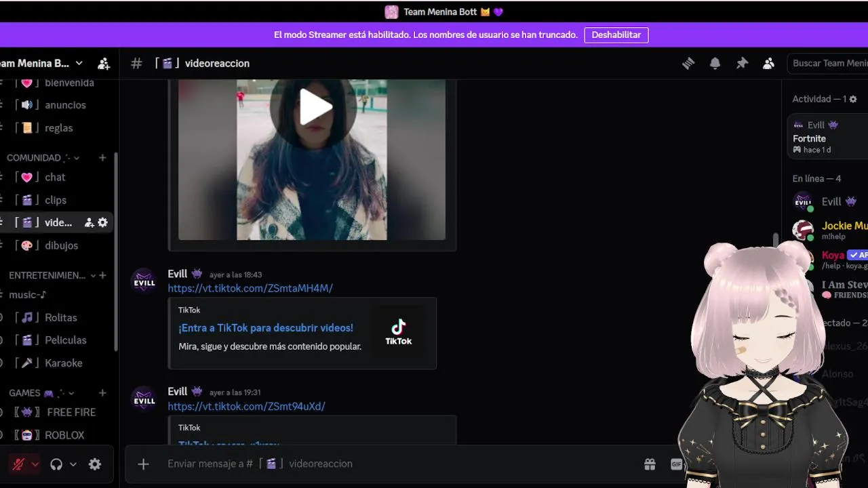
Task: Switch to the clips channel
Action: coord(56,200)
